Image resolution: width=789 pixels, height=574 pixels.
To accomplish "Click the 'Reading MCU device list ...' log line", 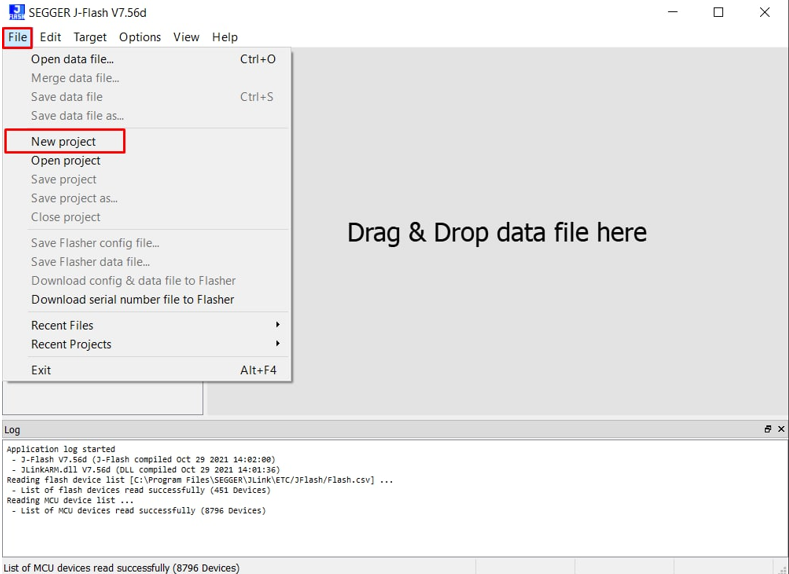I will tap(70, 501).
